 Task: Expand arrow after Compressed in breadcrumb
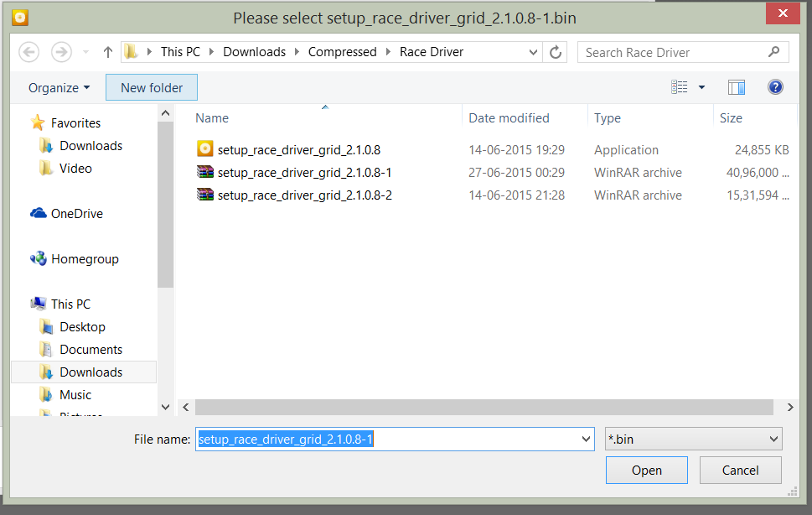pyautogui.click(x=388, y=52)
